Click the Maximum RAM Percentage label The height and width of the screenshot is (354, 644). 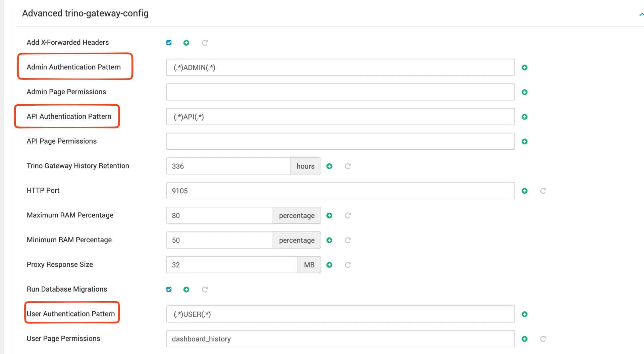70,215
